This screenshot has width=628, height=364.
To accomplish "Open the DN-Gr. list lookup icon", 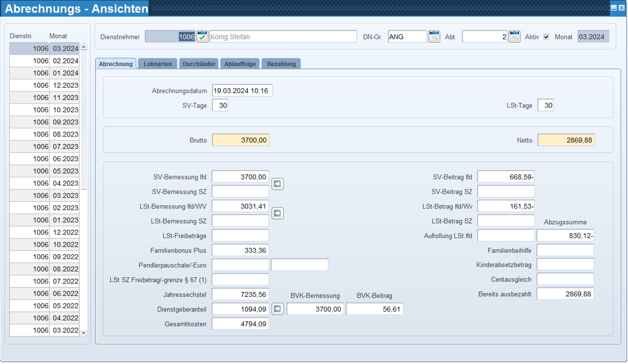I will pyautogui.click(x=434, y=37).
